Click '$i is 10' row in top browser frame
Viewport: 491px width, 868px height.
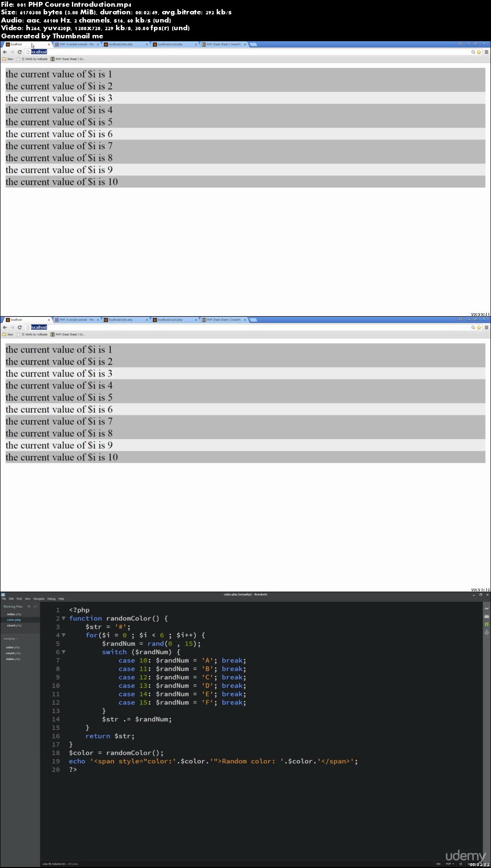[245, 182]
